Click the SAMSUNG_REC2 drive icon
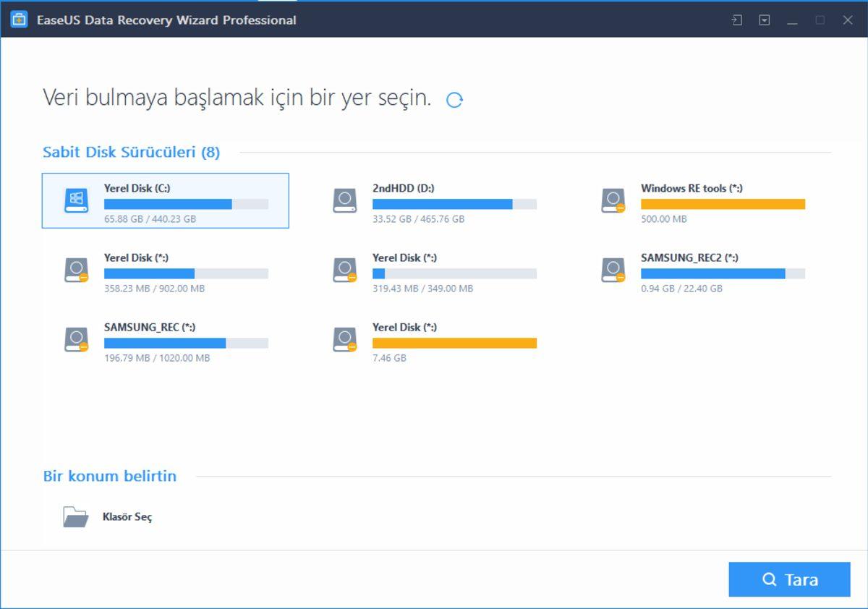 tap(613, 270)
